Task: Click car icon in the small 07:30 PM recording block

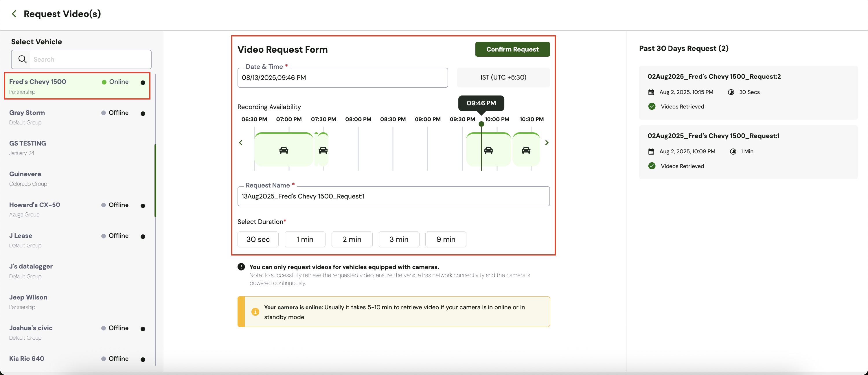Action: [323, 150]
